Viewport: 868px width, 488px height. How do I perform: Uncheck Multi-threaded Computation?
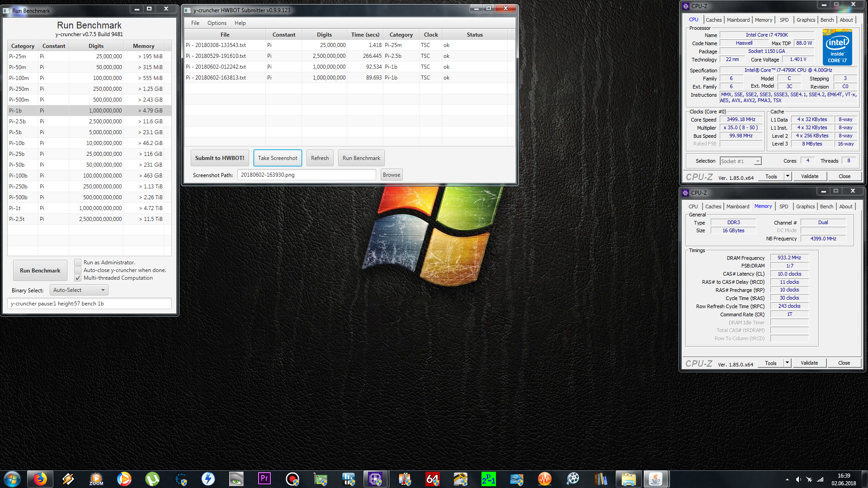click(78, 278)
